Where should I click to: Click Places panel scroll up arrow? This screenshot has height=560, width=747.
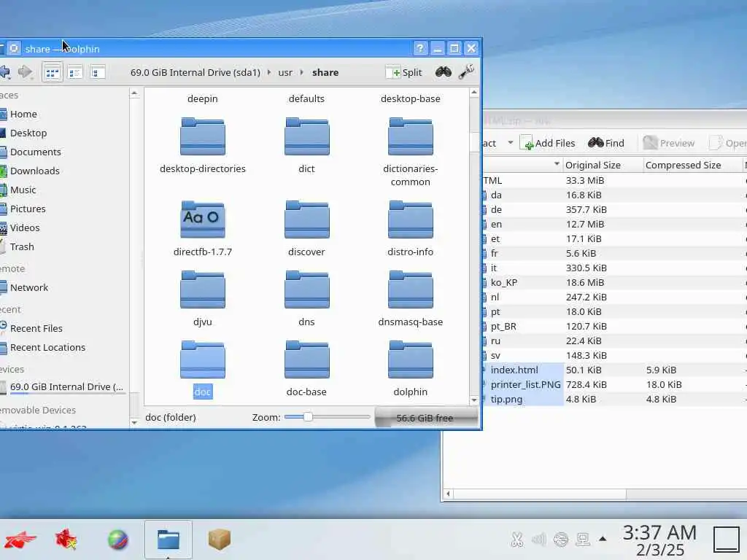click(134, 93)
